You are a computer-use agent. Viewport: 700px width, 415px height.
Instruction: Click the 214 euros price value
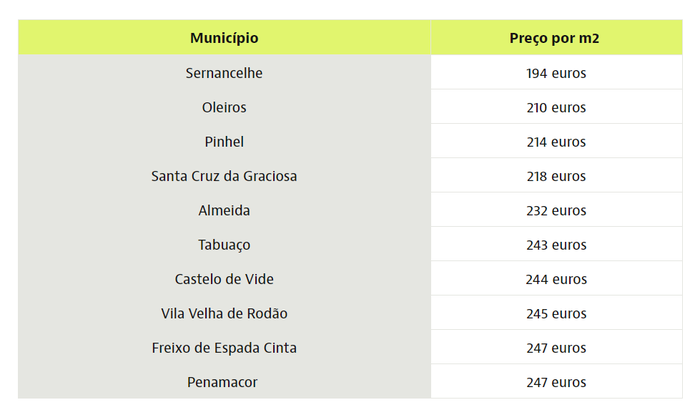coord(556,142)
